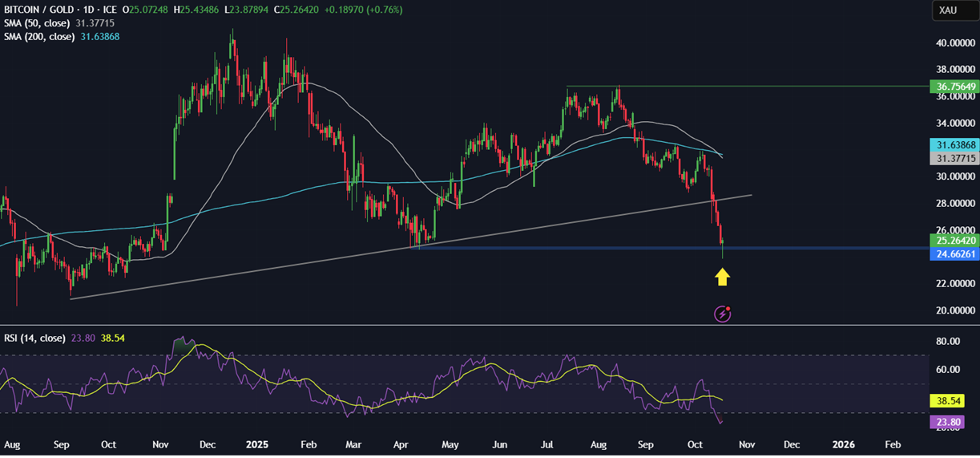Click the gray 31.37715 SMA value label
The image size is (980, 458).
(953, 159)
